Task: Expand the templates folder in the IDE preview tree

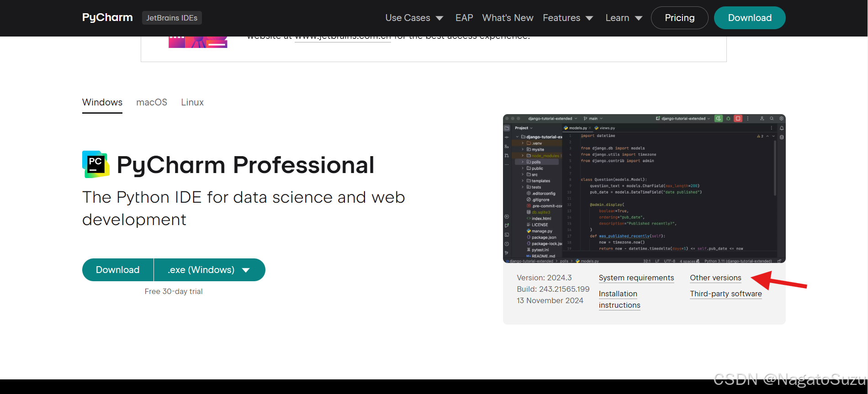Action: tap(523, 181)
